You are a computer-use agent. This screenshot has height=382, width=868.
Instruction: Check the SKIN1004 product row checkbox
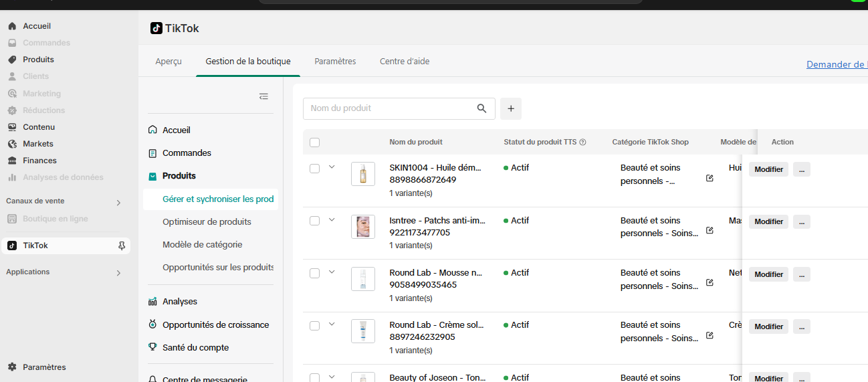coord(315,169)
